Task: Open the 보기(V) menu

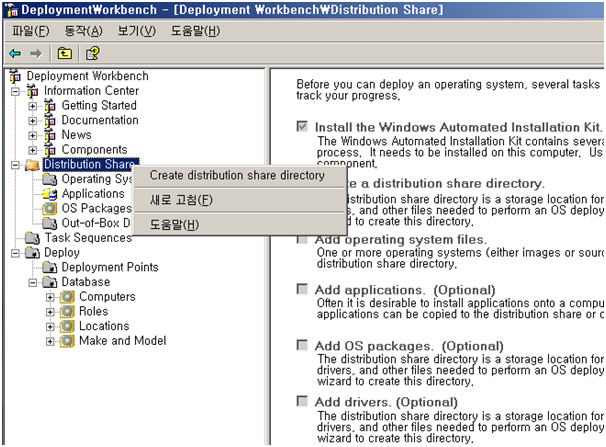Action: pos(136,31)
